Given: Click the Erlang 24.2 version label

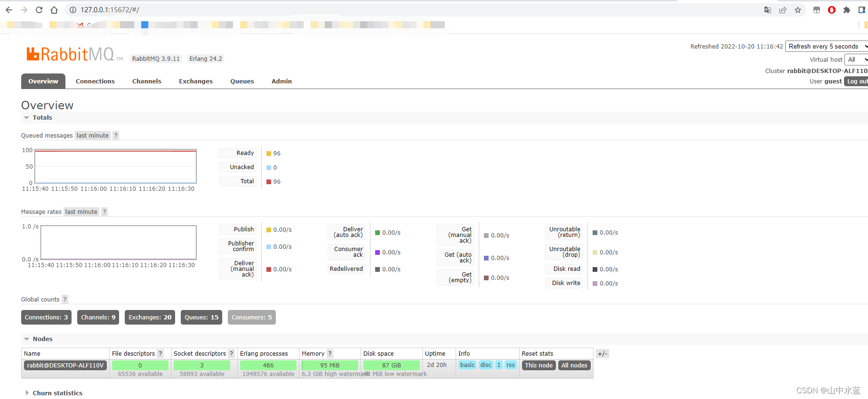Looking at the screenshot, I should pyautogui.click(x=206, y=59).
